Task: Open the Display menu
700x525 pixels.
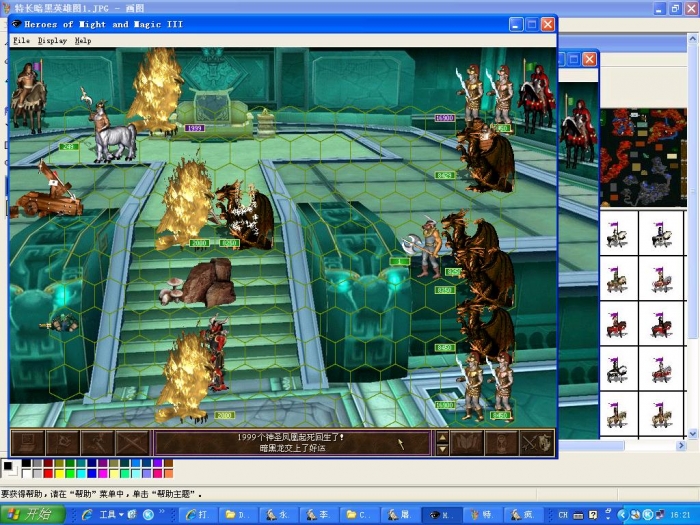Action: click(x=52, y=41)
